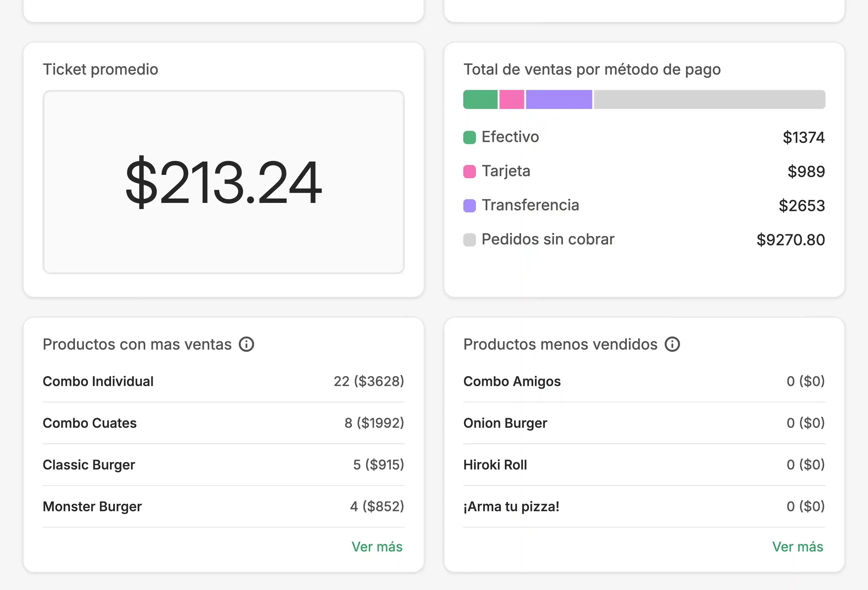Select the Classic Burger row

[x=223, y=465]
